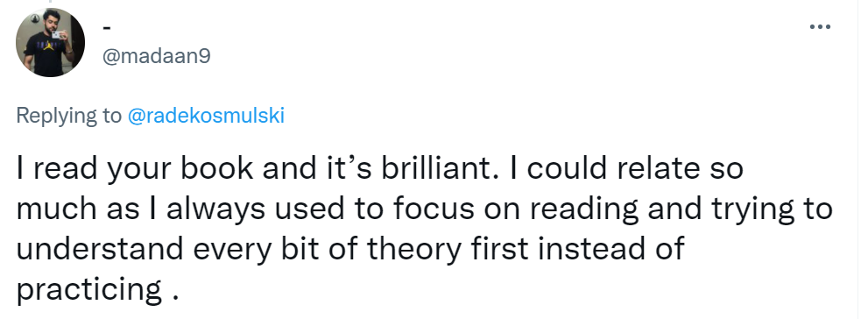Select the 'Replying to' label text
The width and height of the screenshot is (868, 319).
tap(68, 116)
